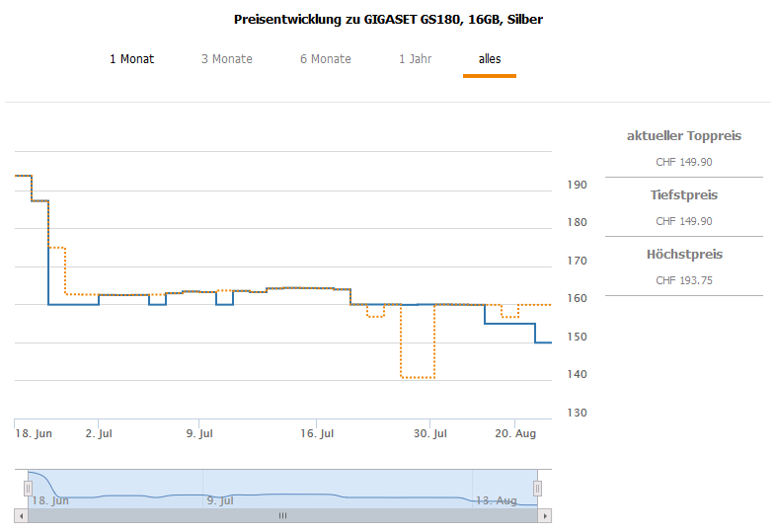Click the 20. Aug x-axis label

(515, 433)
